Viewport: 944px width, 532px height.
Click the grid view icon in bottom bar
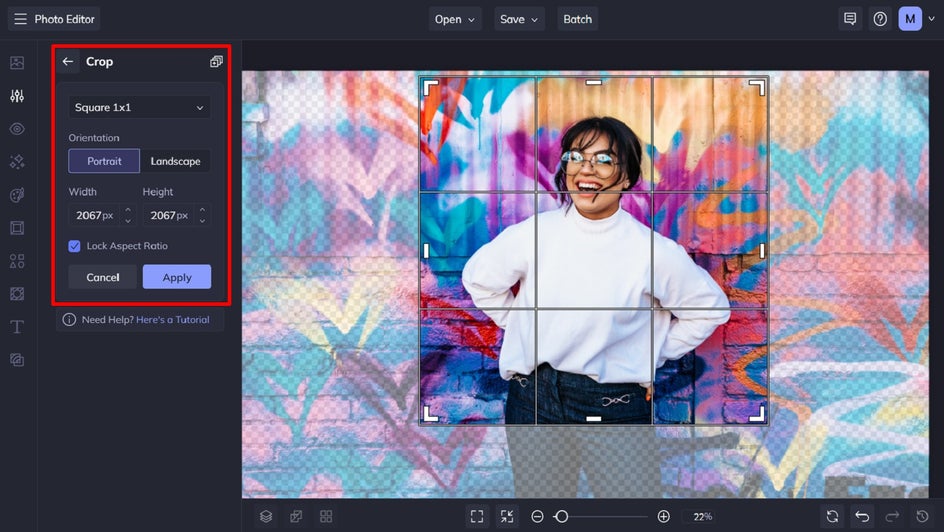326,516
